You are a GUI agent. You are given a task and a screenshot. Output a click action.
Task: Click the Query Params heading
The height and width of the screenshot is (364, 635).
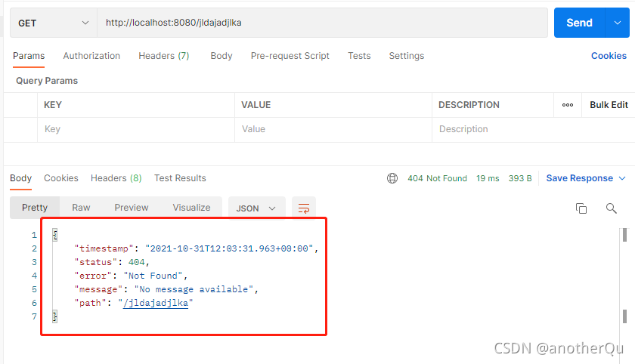coord(47,81)
